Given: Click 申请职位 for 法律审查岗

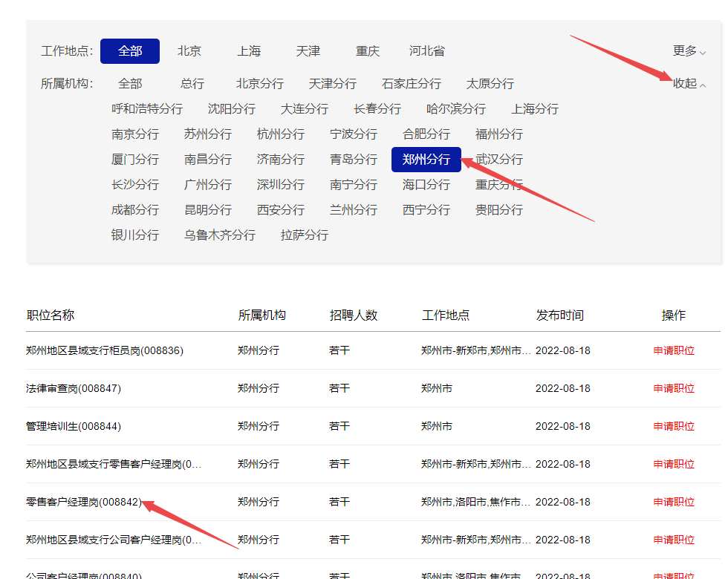Looking at the screenshot, I should pyautogui.click(x=674, y=388).
